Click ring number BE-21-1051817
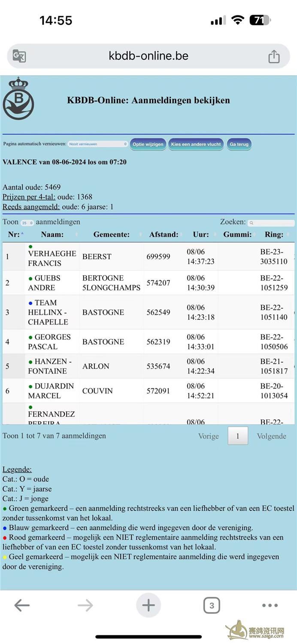Screen dimensions: 297x644 tap(274, 366)
